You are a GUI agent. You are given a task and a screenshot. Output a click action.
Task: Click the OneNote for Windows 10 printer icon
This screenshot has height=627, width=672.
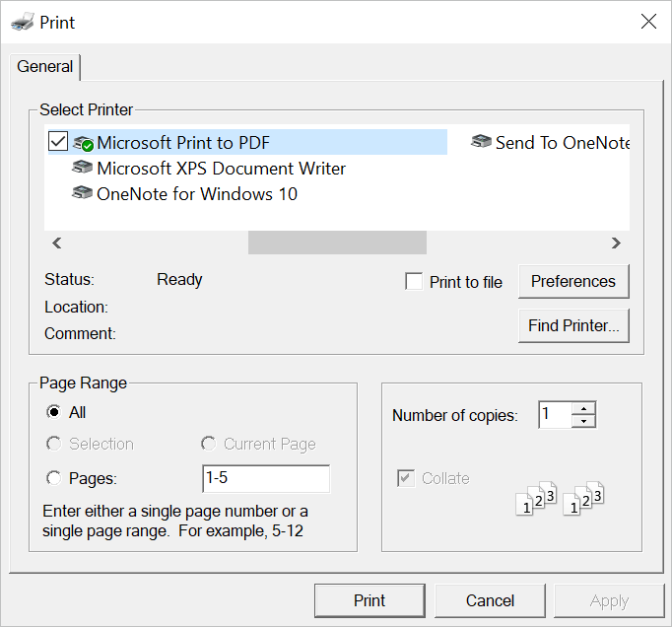point(83,192)
